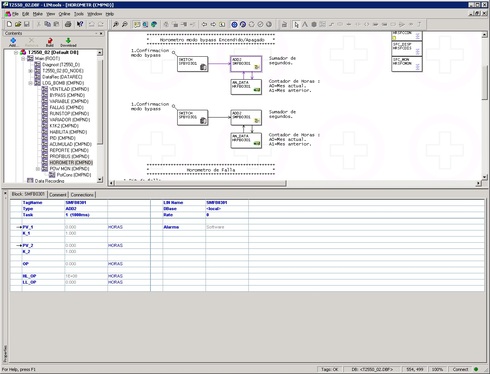The width and height of the screenshot is (490, 374).
Task: Select VARIADOR (CMPND) in the tree
Action: click(70, 120)
